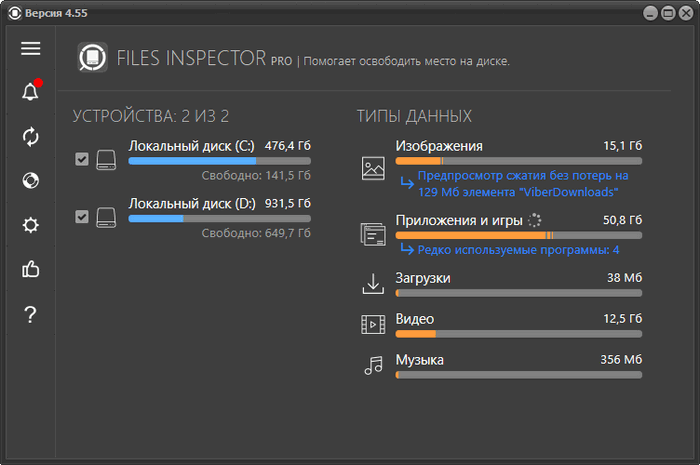Open the Приложения и игры category

pos(459,220)
